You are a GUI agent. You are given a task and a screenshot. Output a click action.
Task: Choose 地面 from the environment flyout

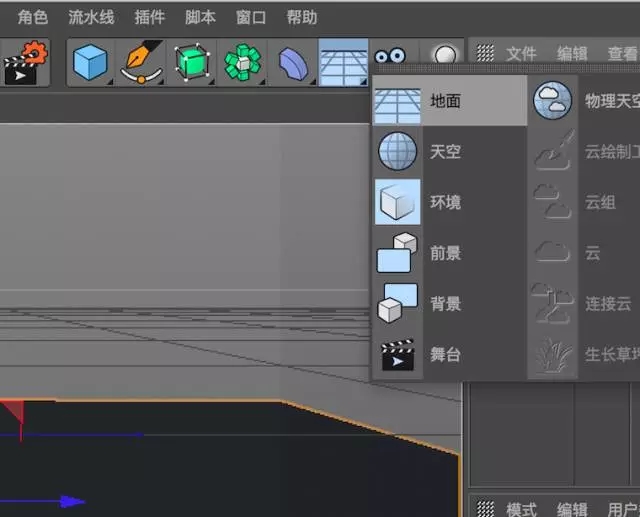point(450,101)
